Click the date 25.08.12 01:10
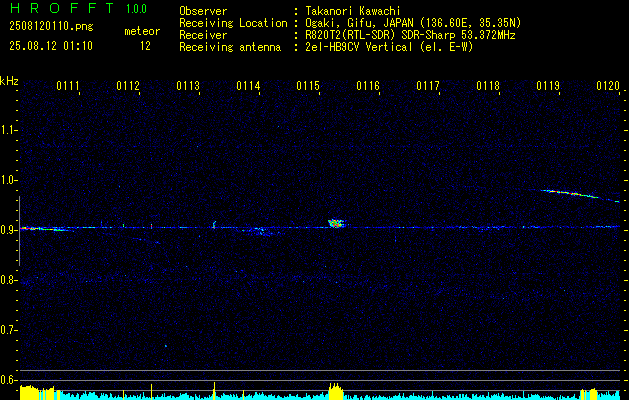Viewport: 629px width, 400px height. click(51, 46)
